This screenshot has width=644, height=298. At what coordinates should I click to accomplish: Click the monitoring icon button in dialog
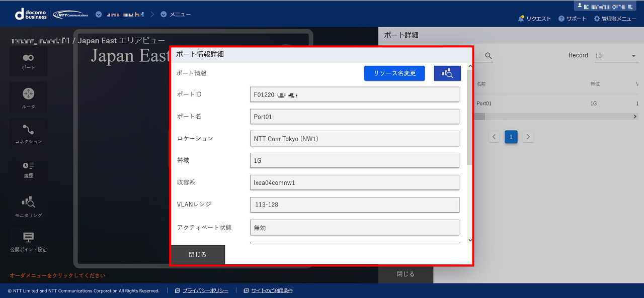447,73
